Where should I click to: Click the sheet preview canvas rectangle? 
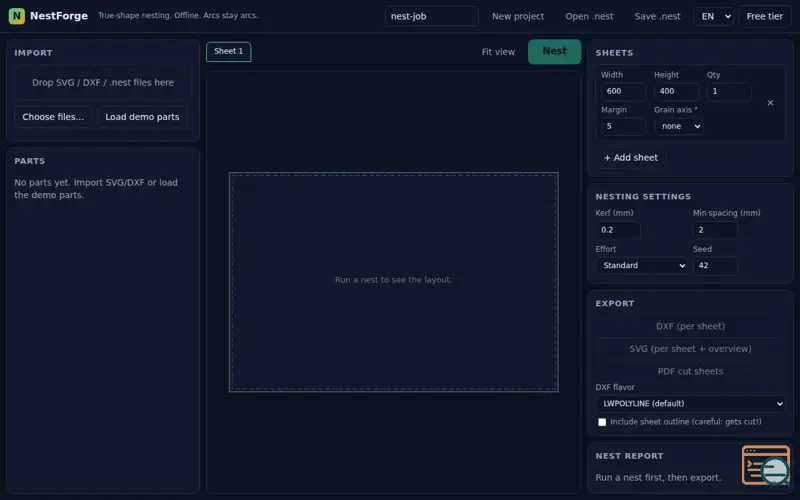(x=393, y=282)
